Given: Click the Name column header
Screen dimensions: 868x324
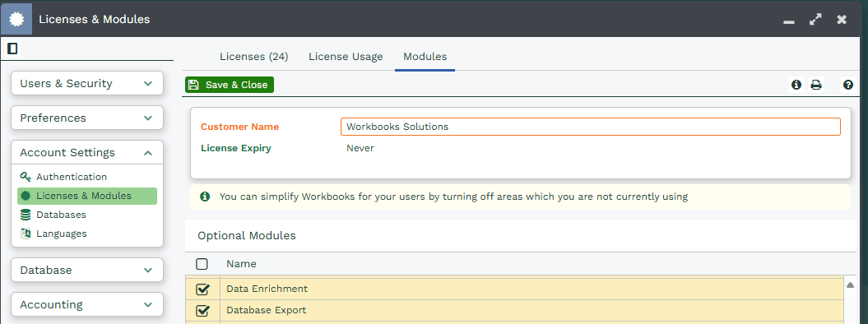Looking at the screenshot, I should [241, 264].
